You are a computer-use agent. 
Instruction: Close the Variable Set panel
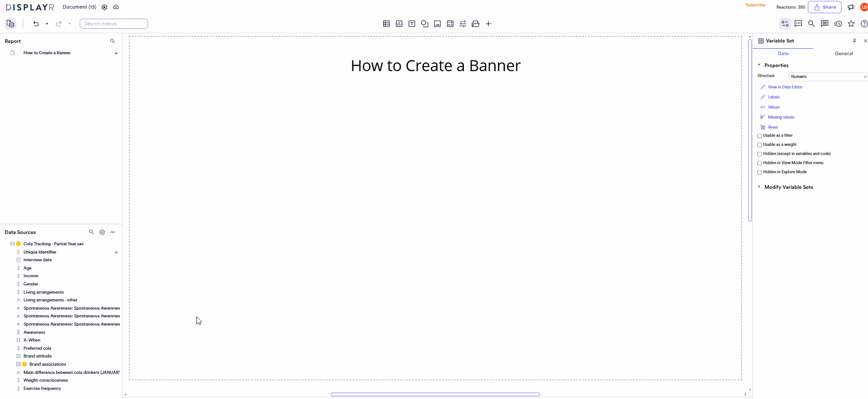865,41
